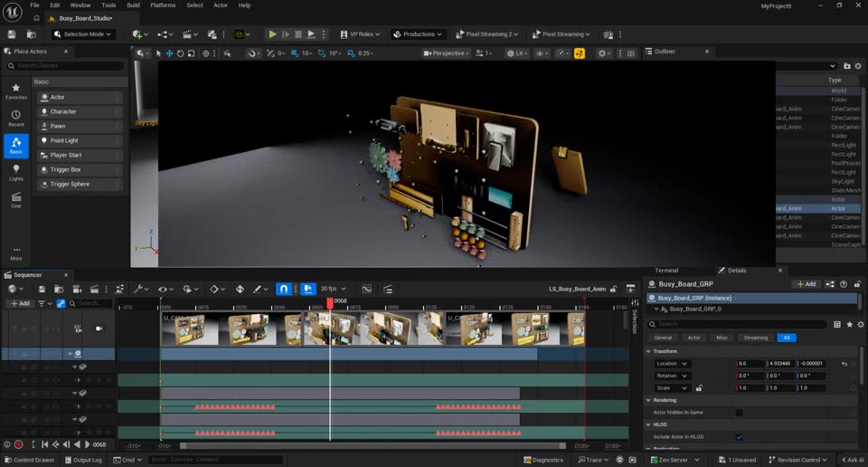
Task: Jump to start of Sequencer playback range
Action: (45, 444)
